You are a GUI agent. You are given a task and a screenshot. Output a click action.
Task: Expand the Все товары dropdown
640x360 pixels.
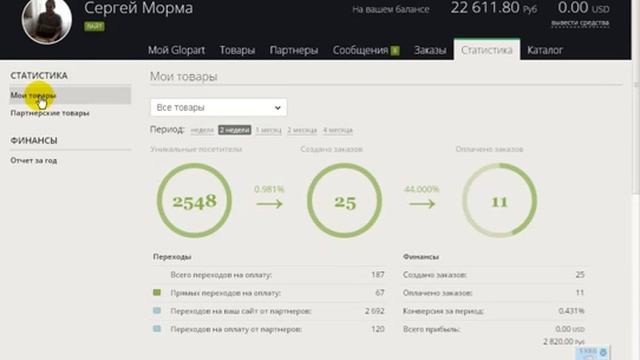pyautogui.click(x=218, y=107)
